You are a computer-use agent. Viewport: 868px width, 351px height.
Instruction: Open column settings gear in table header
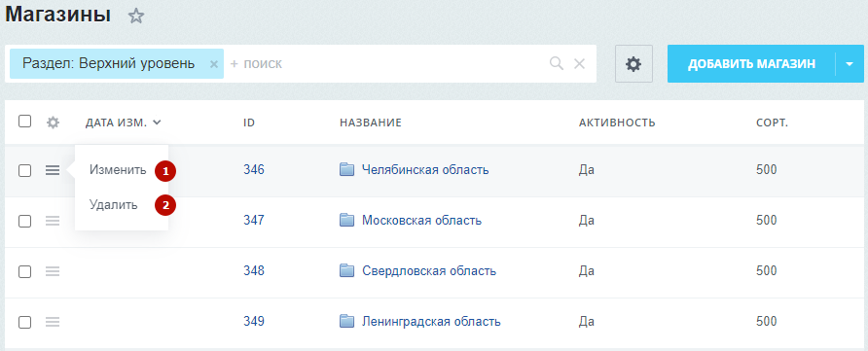pos(53,123)
